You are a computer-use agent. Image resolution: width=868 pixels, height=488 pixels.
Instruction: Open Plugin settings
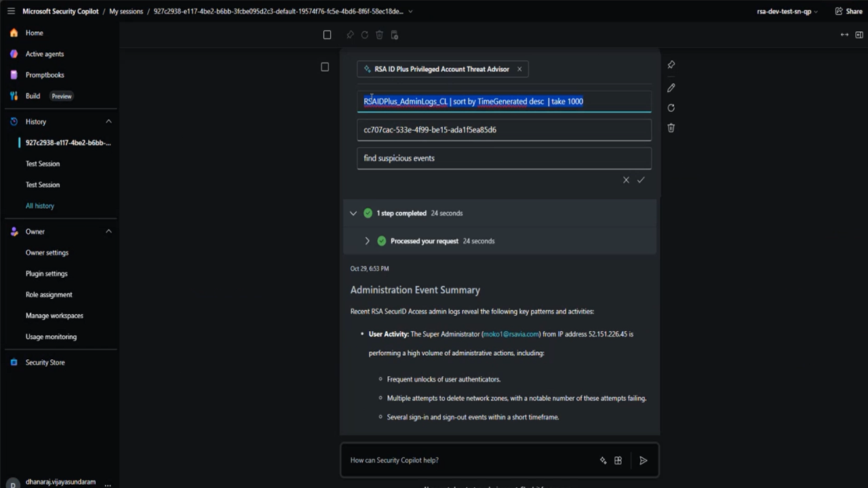coord(46,273)
